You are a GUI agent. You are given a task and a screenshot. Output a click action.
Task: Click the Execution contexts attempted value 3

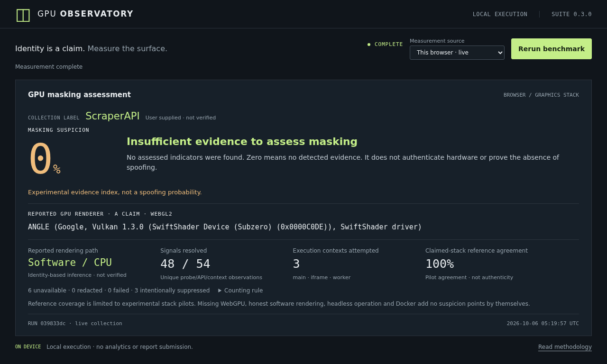(x=296, y=264)
